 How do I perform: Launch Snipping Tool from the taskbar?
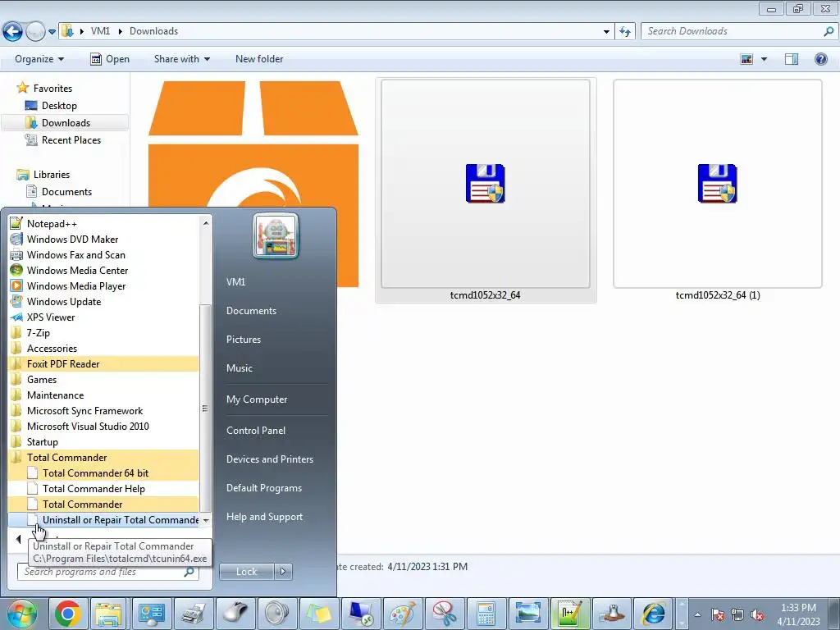pyautogui.click(x=444, y=614)
